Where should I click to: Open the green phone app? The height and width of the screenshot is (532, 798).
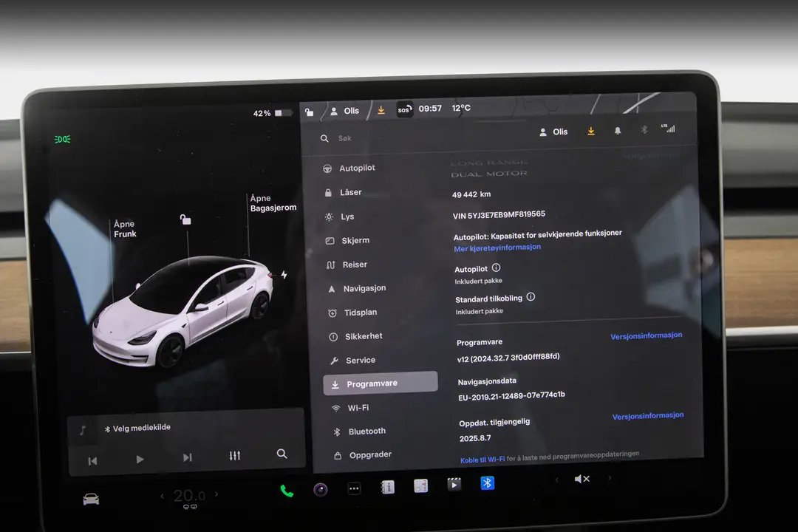click(287, 491)
